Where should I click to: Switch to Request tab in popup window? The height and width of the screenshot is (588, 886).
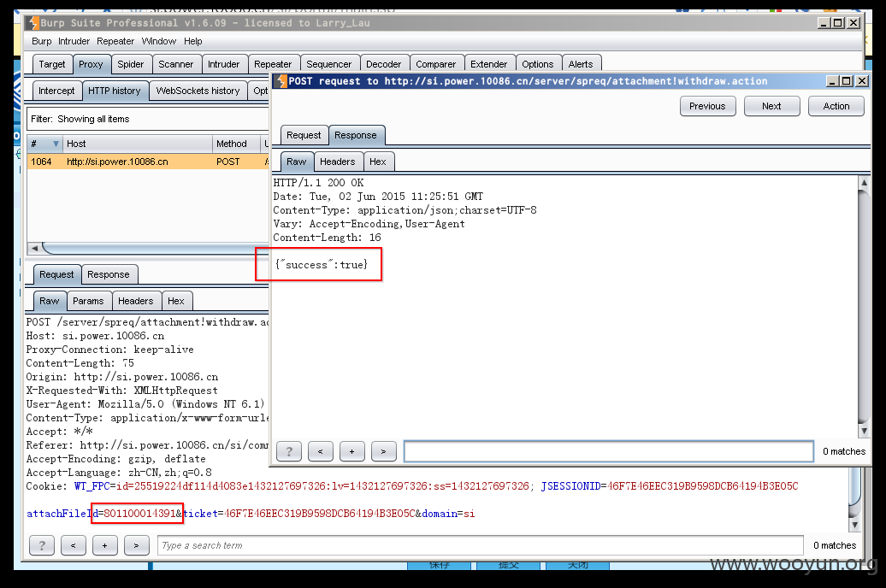[x=304, y=136]
